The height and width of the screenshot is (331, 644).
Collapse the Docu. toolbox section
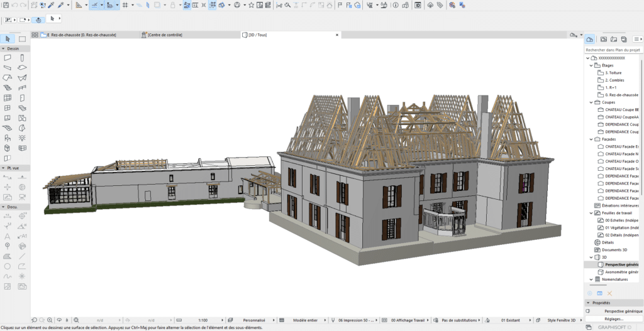(3, 207)
